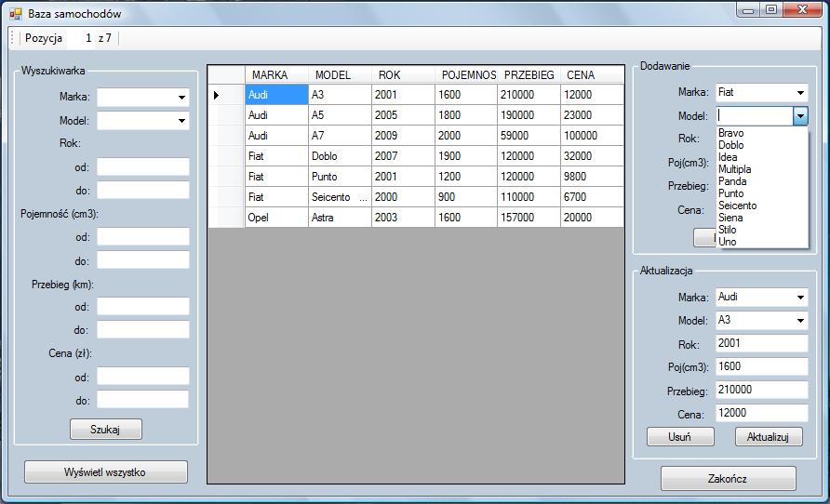Sort by the MARKA column header

pyautogui.click(x=276, y=75)
